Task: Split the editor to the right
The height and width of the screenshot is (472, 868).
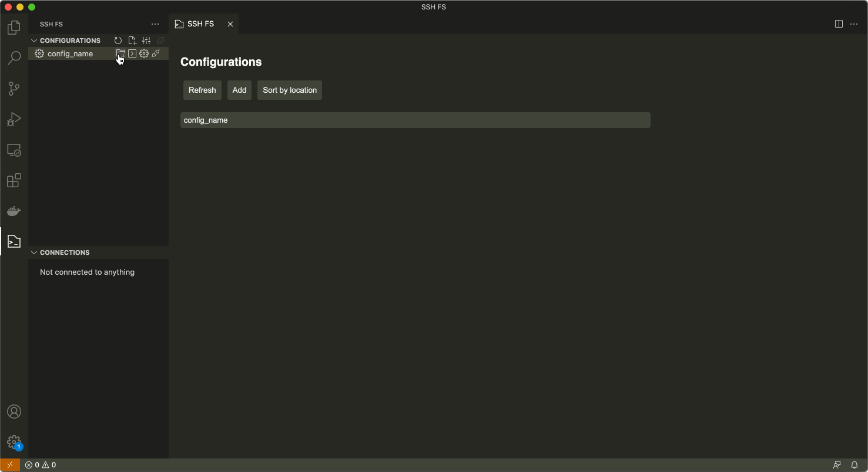Action: click(x=839, y=24)
